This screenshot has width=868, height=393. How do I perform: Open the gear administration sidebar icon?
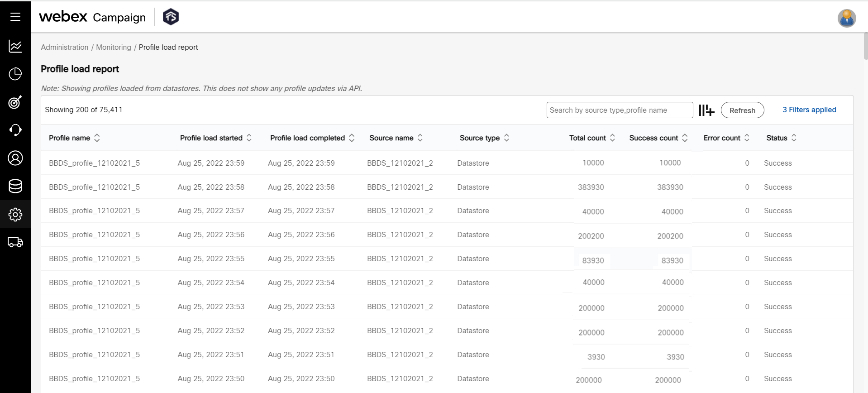coord(15,214)
